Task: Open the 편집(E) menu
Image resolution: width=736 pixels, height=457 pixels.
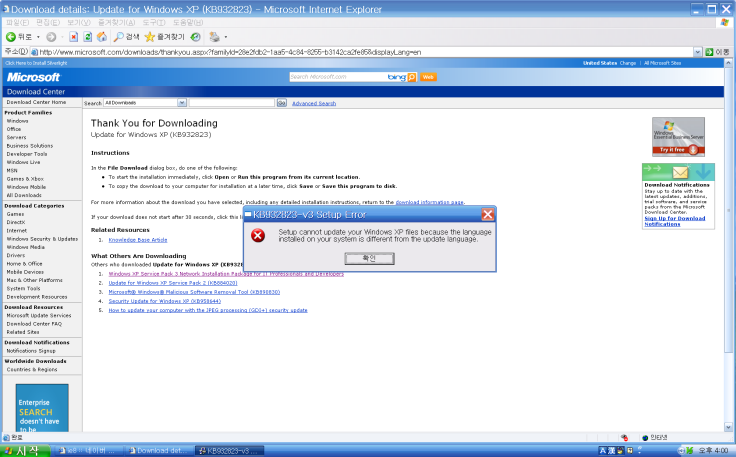Action: (x=48, y=22)
